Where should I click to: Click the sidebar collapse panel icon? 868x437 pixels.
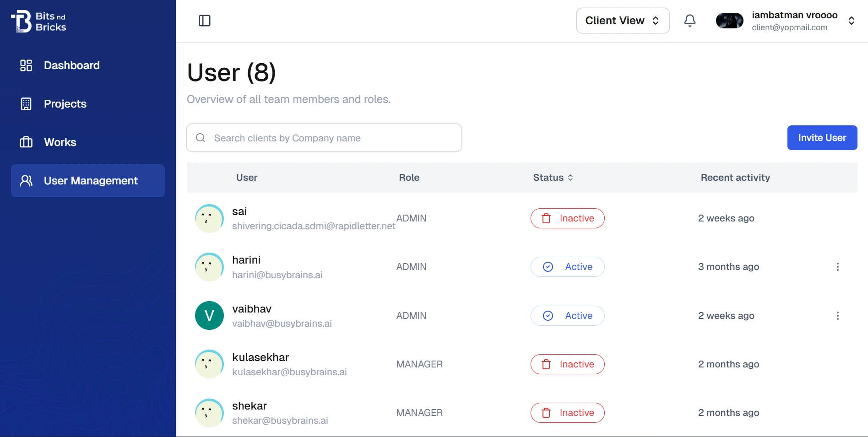204,21
